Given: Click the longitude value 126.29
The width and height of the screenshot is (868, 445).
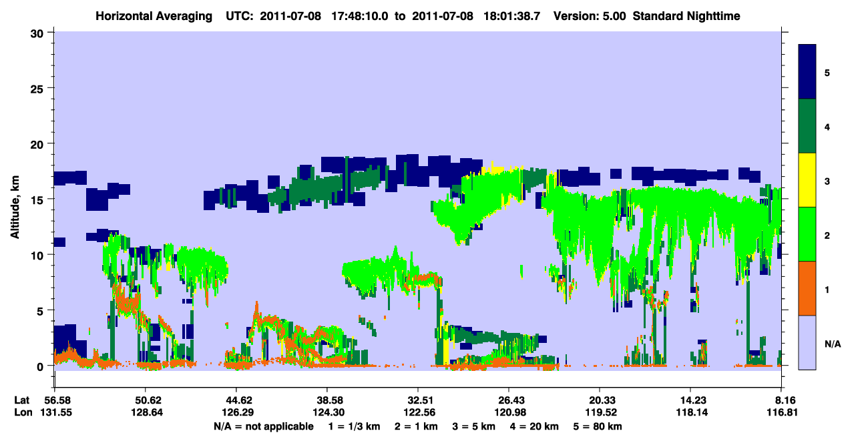Looking at the screenshot, I should [x=236, y=412].
